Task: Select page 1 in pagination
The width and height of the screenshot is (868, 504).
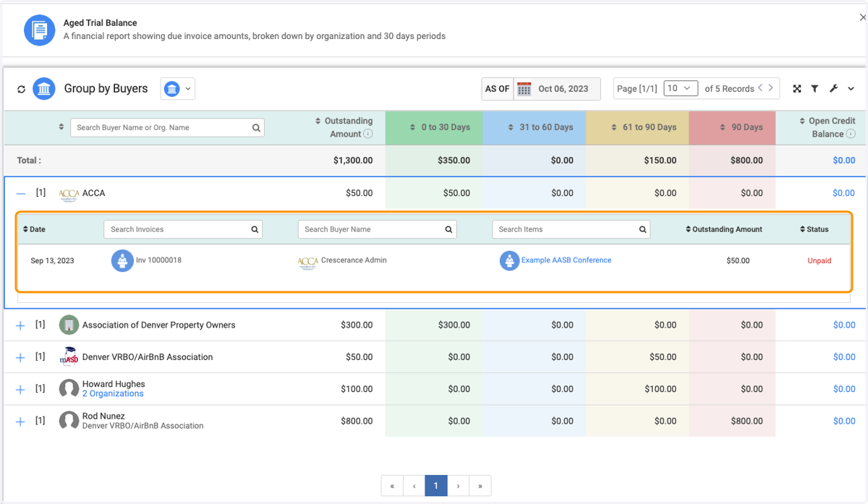Action: (x=436, y=486)
